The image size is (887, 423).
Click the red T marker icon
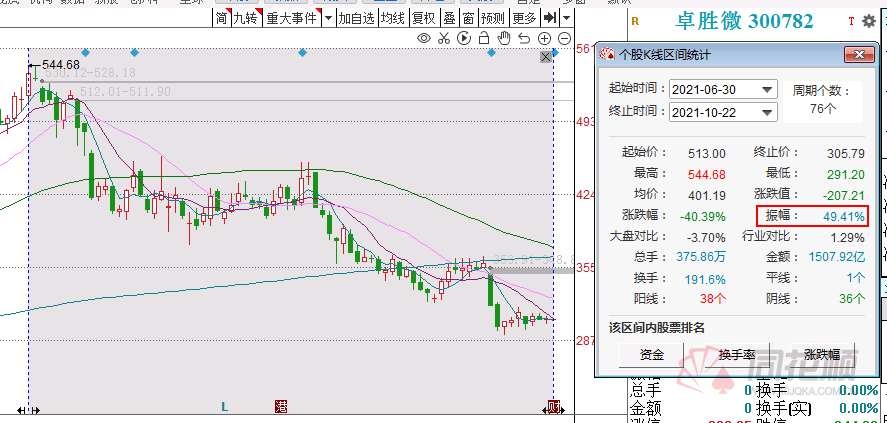(x=851, y=21)
